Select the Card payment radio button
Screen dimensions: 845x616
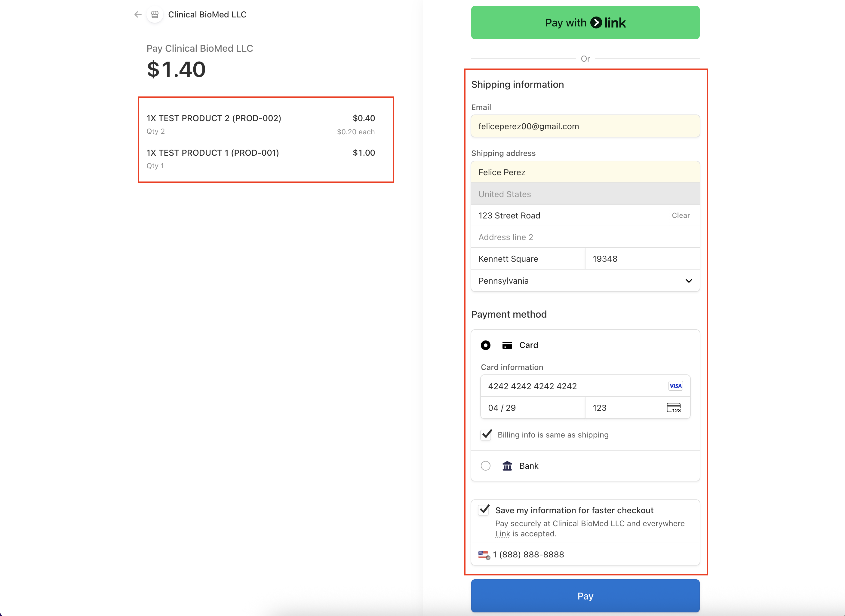(x=485, y=345)
